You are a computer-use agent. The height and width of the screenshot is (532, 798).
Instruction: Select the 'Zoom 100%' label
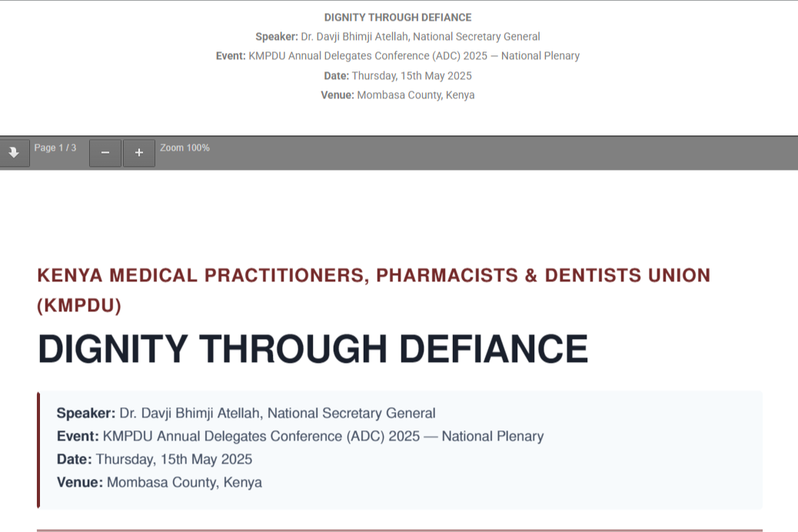click(x=185, y=148)
